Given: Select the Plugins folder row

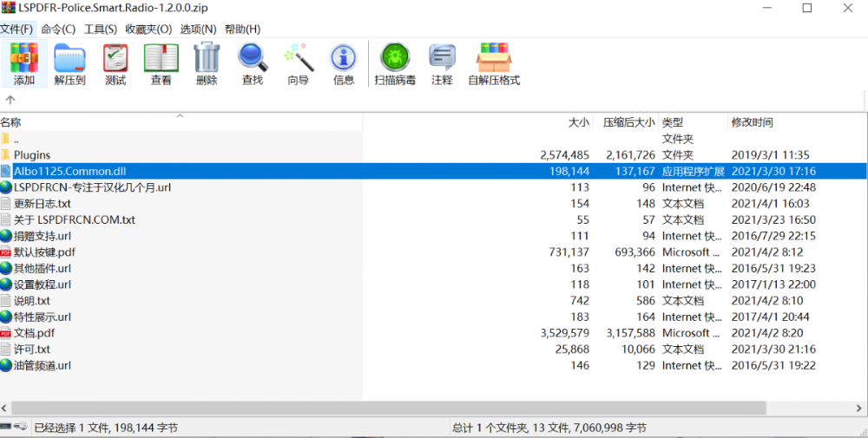Looking at the screenshot, I should click(x=434, y=155).
